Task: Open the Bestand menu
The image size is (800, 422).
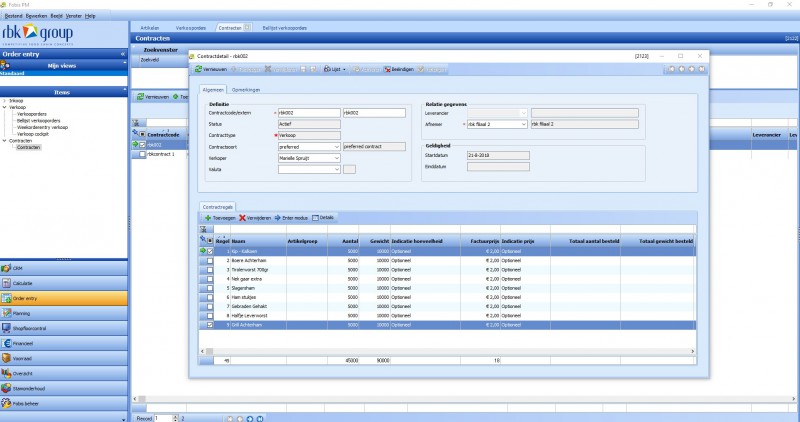Action: (13, 16)
